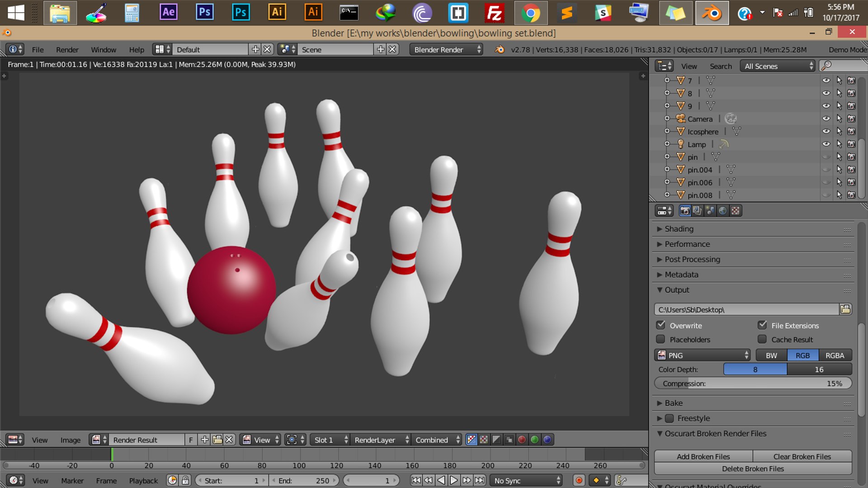Enable the Cache Result checkbox
This screenshot has width=868, height=488.
[762, 339]
